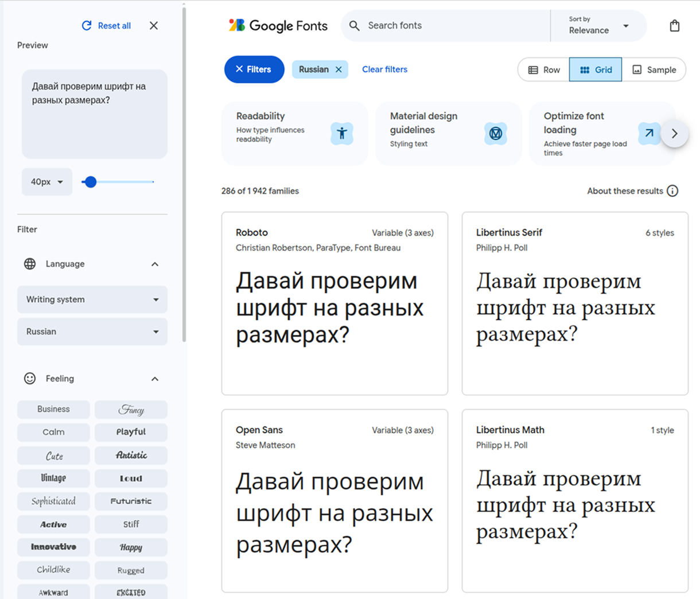700x599 pixels.
Task: Switch to Sample view
Action: [654, 69]
